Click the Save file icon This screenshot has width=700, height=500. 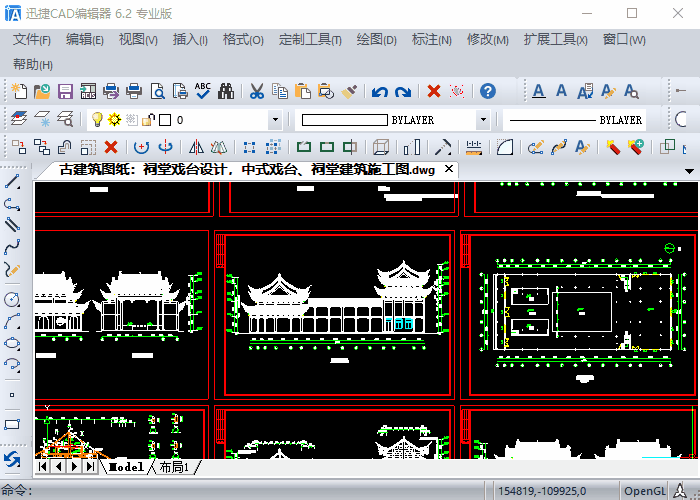(x=65, y=92)
